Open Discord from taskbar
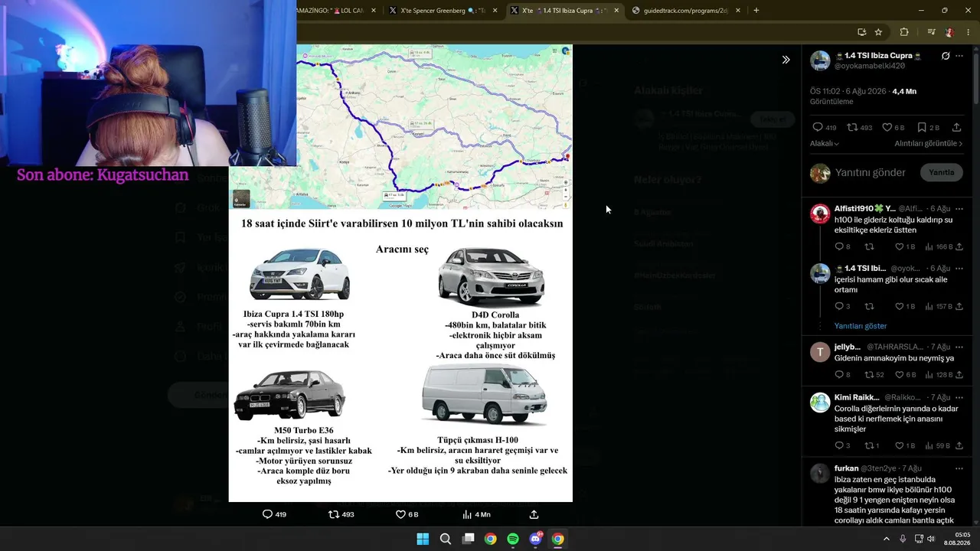 (x=536, y=539)
